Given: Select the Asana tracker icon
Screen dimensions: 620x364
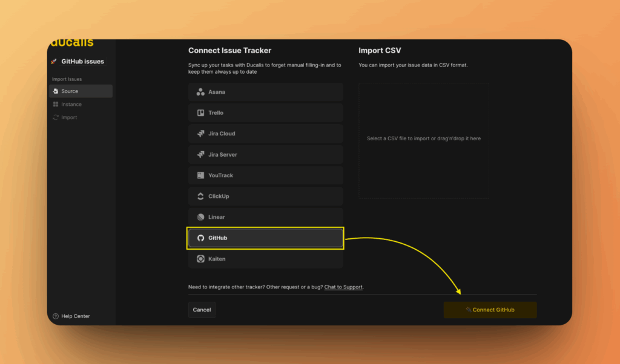Looking at the screenshot, I should (200, 91).
